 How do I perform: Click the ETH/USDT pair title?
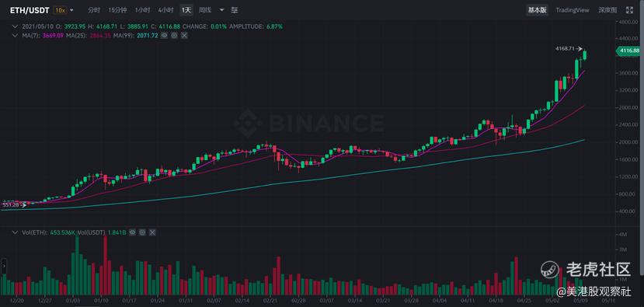point(30,10)
